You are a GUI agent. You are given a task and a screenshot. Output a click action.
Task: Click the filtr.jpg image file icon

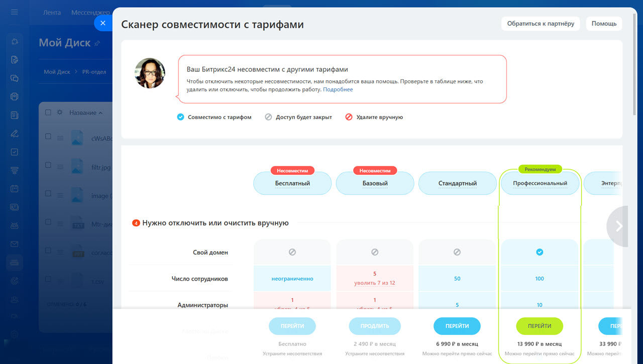tap(78, 166)
